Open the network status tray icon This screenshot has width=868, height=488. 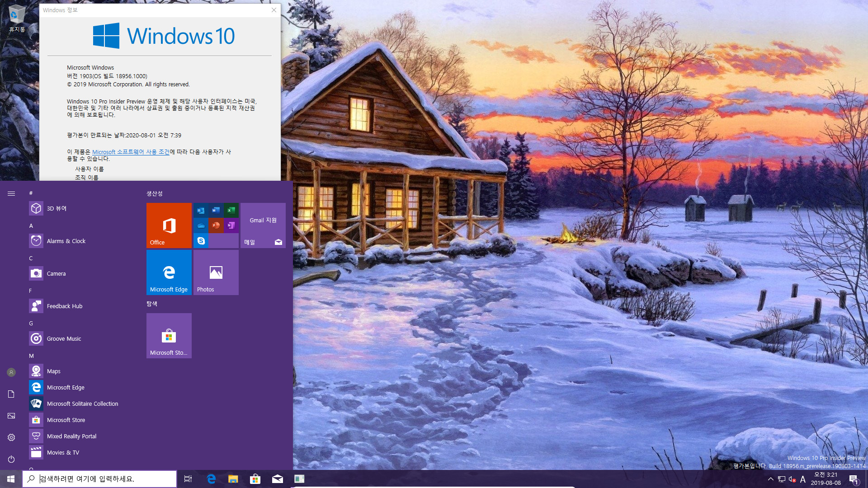(x=782, y=479)
